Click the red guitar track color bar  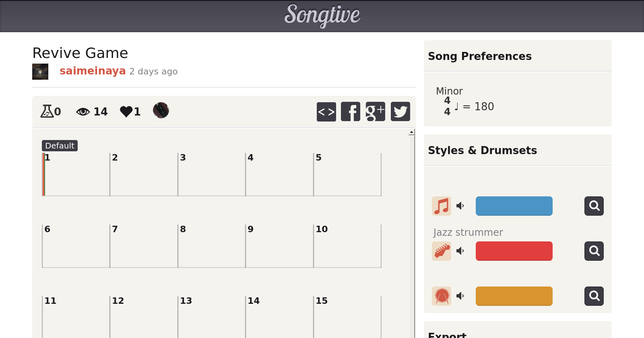click(x=514, y=251)
